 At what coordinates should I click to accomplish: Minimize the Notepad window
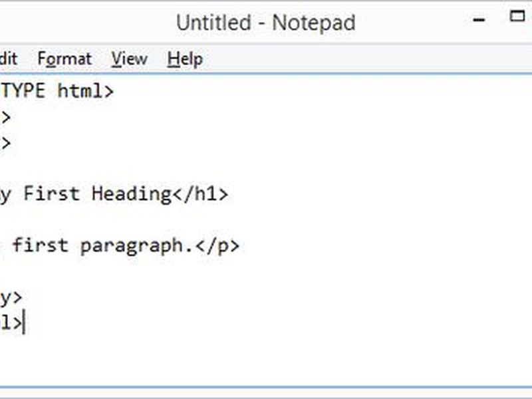(479, 20)
